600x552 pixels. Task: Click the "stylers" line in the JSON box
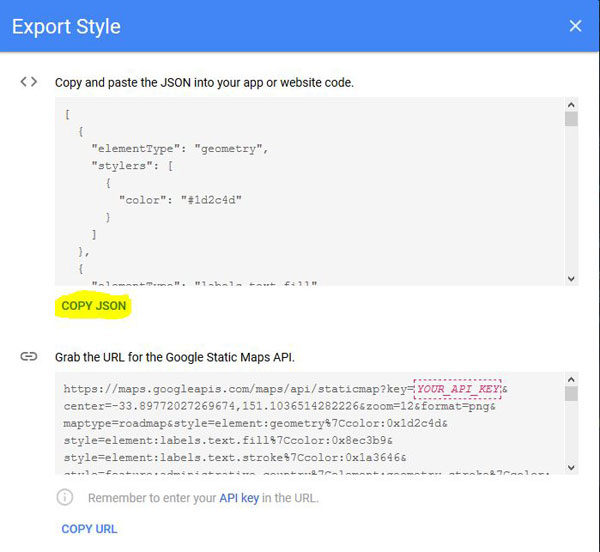point(132,166)
